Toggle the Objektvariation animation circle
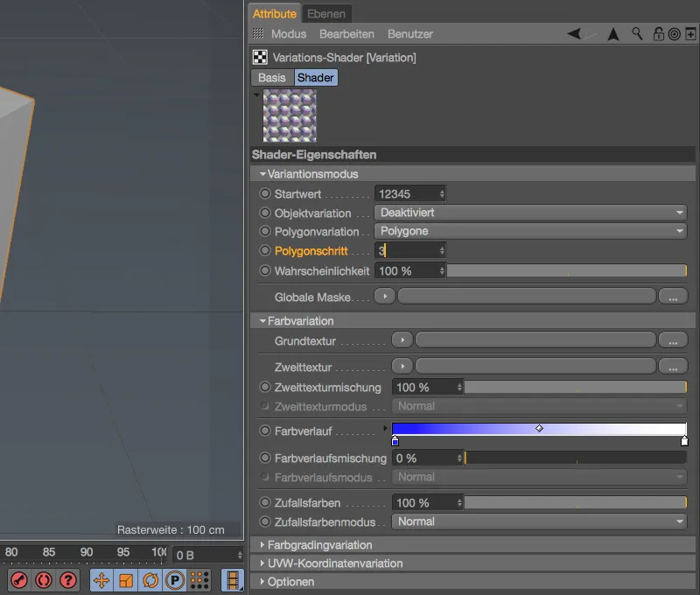 point(265,213)
